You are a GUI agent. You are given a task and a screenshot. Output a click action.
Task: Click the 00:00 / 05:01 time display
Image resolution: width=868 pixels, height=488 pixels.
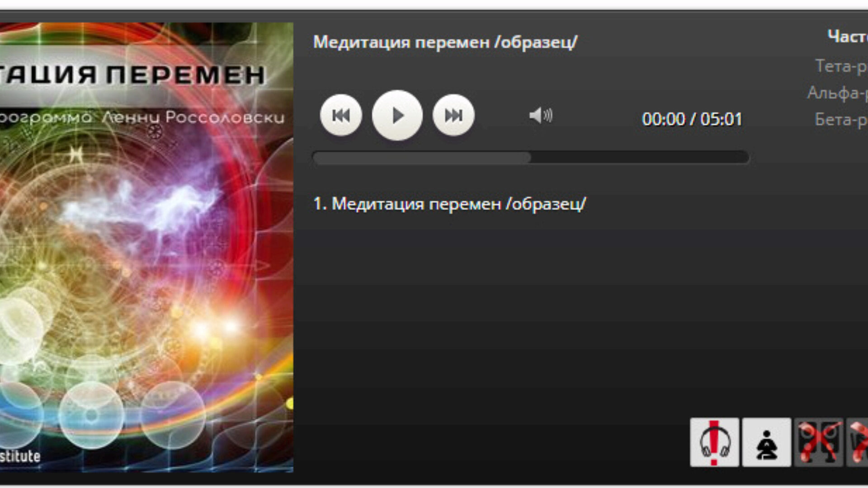(692, 119)
